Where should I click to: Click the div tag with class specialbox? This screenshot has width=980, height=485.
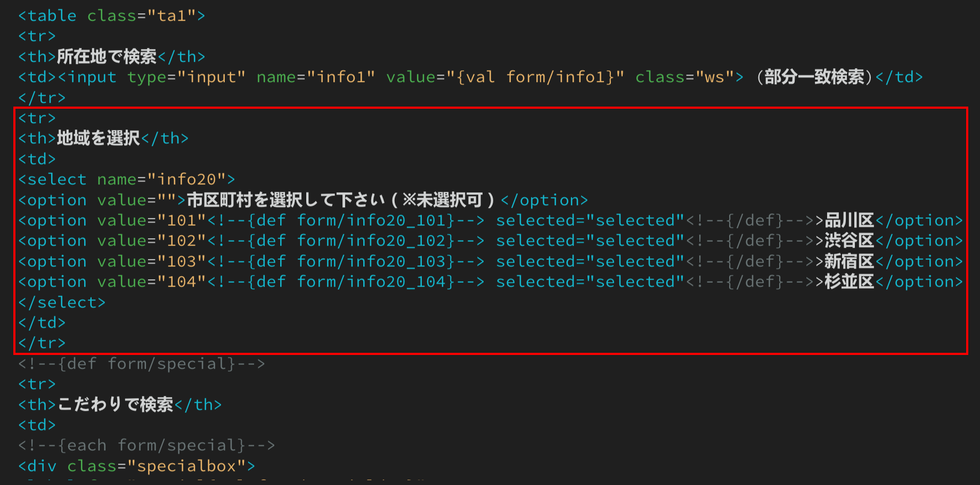point(136,466)
